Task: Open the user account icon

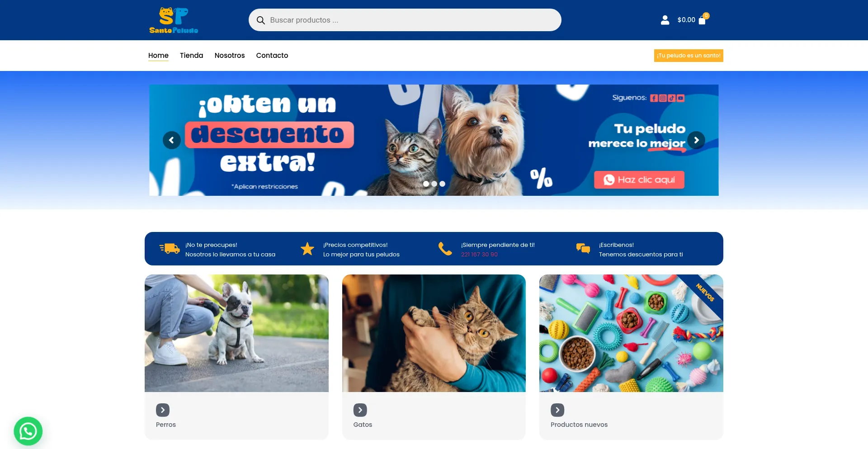Action: point(665,20)
